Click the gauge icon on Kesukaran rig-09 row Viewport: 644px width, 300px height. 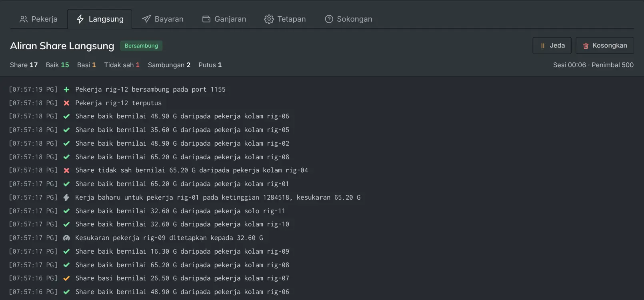pos(66,238)
